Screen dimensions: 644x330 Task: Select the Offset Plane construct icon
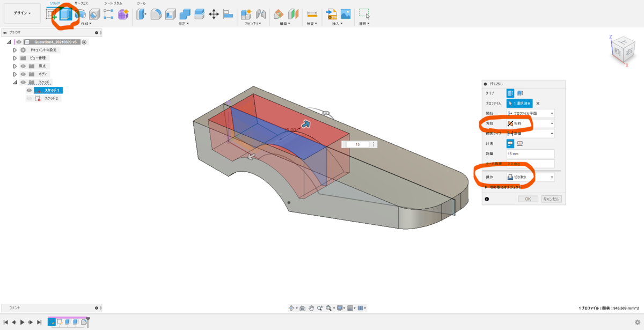[279, 14]
